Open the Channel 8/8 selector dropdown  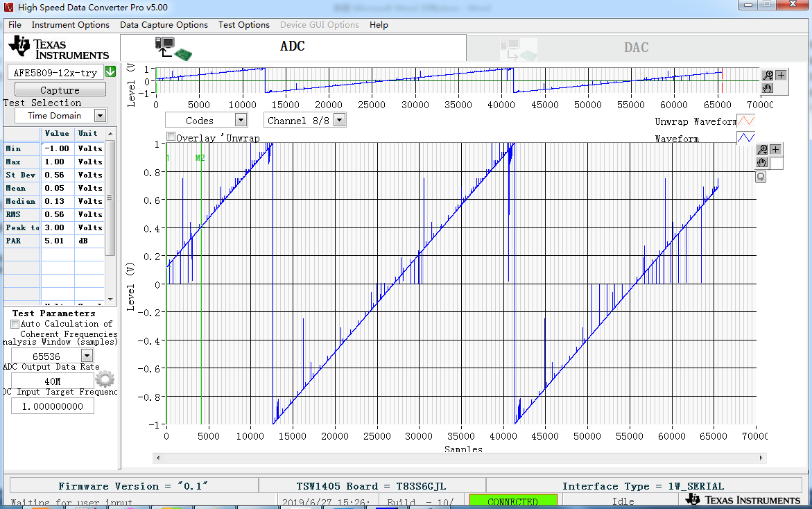click(x=339, y=120)
